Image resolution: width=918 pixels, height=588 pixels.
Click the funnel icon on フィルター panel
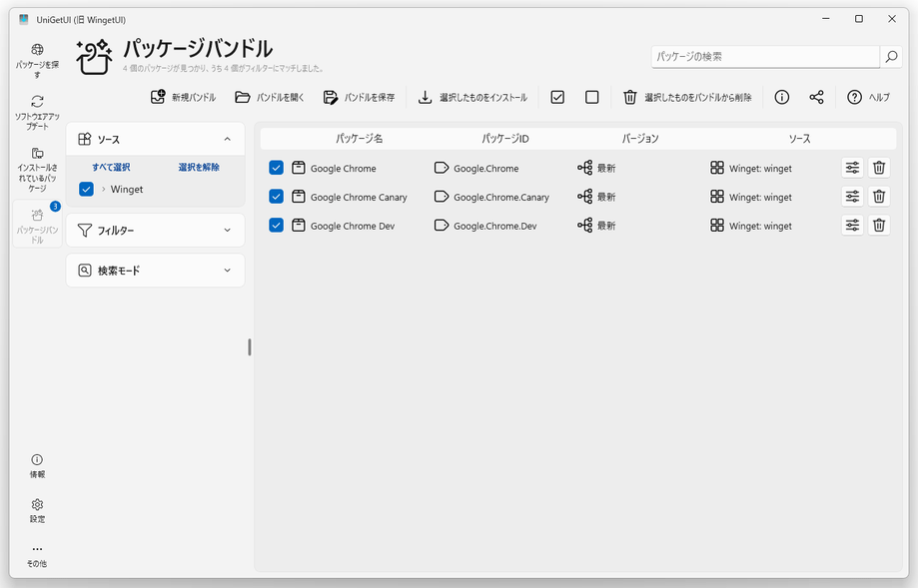[x=85, y=230]
